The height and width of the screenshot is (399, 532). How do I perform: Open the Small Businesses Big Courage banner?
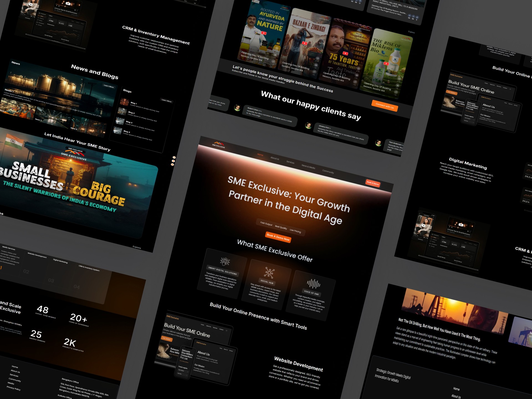point(75,186)
